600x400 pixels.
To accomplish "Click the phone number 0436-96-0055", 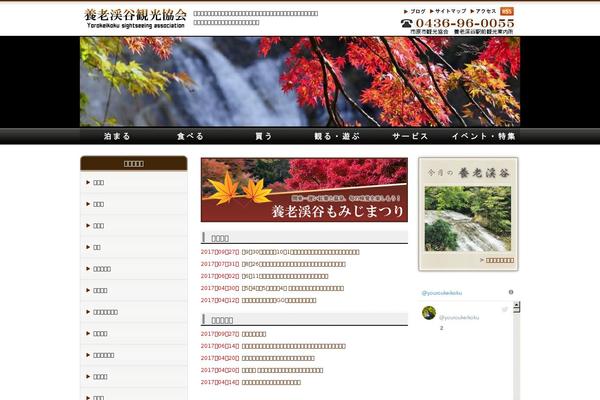I will pyautogui.click(x=465, y=23).
